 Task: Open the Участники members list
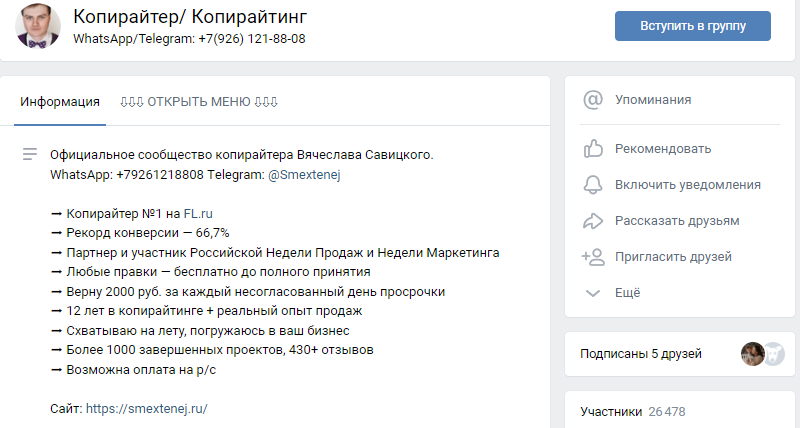point(613,411)
